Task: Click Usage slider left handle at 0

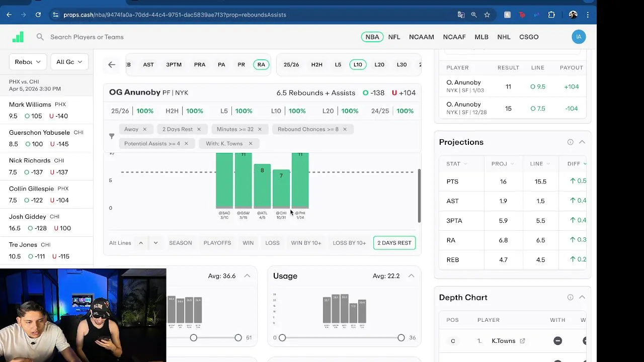Action: 282,338
